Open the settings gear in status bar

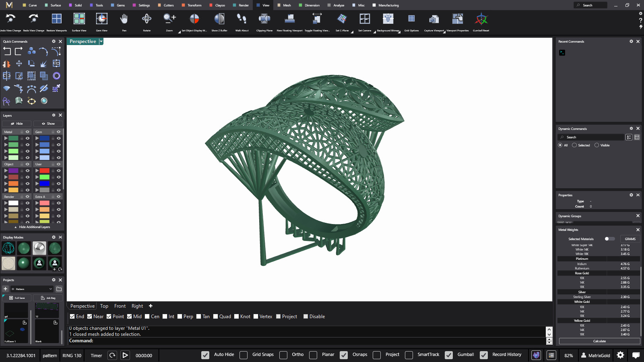point(621,355)
